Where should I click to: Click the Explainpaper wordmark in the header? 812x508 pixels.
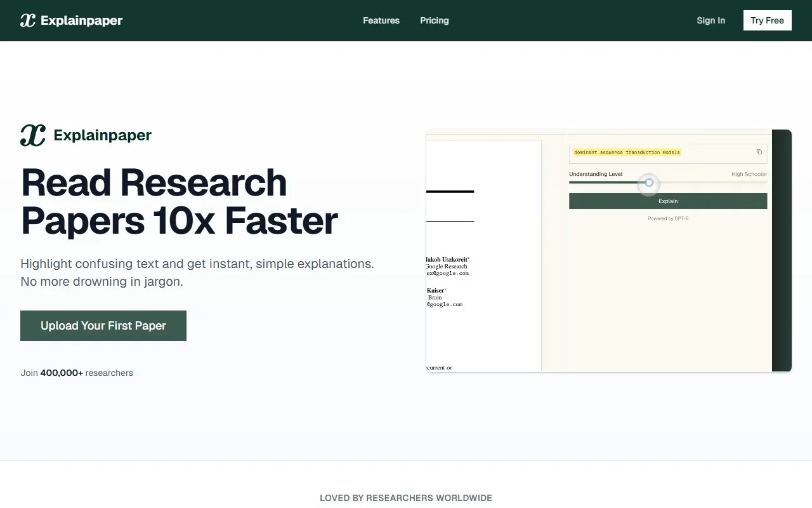[81, 20]
